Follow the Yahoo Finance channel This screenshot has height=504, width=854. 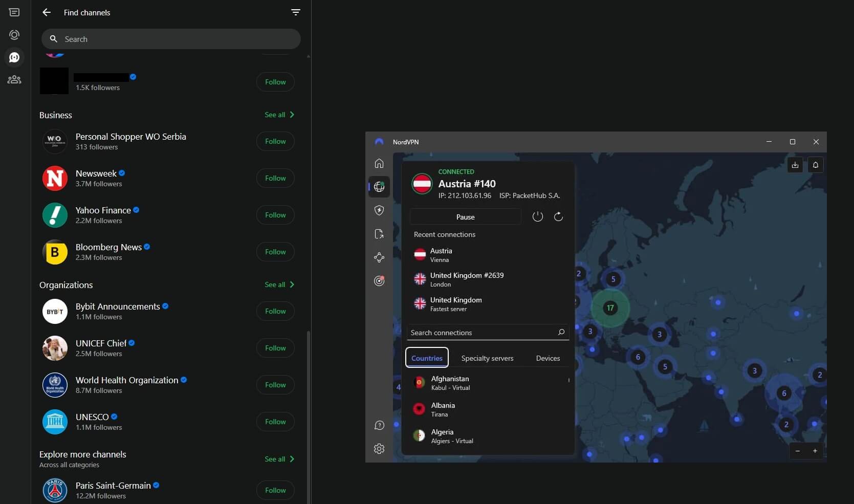(x=275, y=215)
